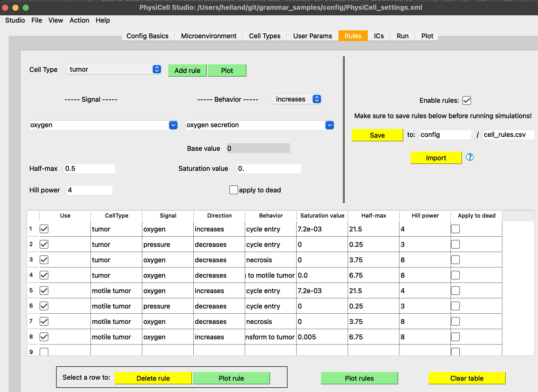Switch to the Config Basics tab
The image size is (538, 392).
tap(147, 36)
